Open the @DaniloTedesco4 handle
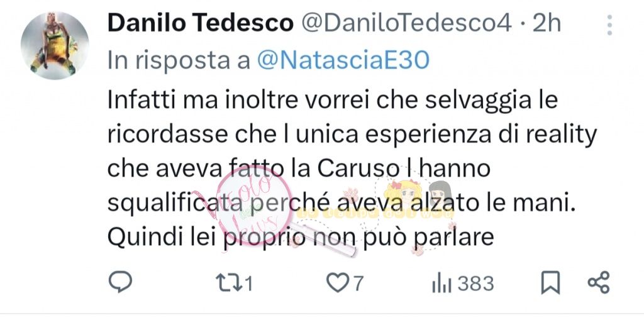This screenshot has width=644, height=320. pos(407,23)
